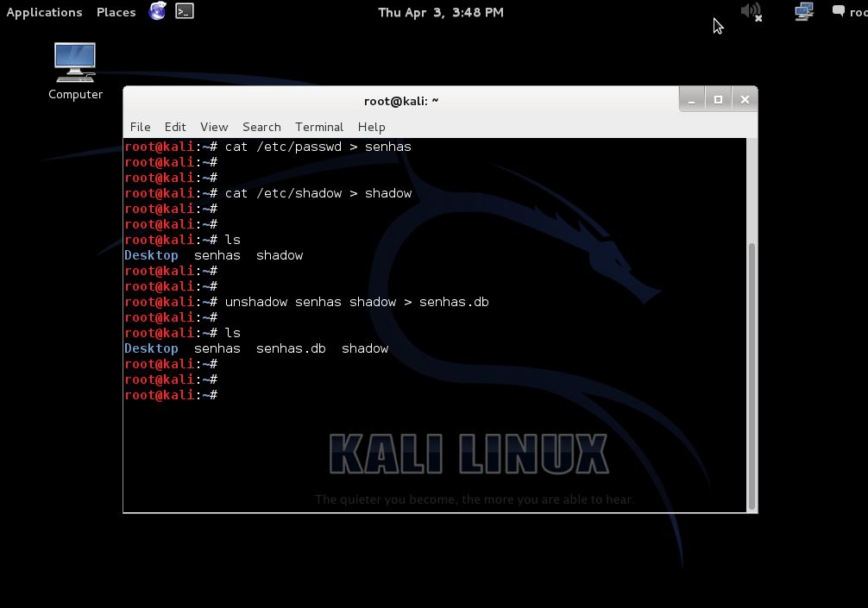The width and height of the screenshot is (868, 608).
Task: Click 'Desktop' in the first ls output
Action: tap(151, 255)
